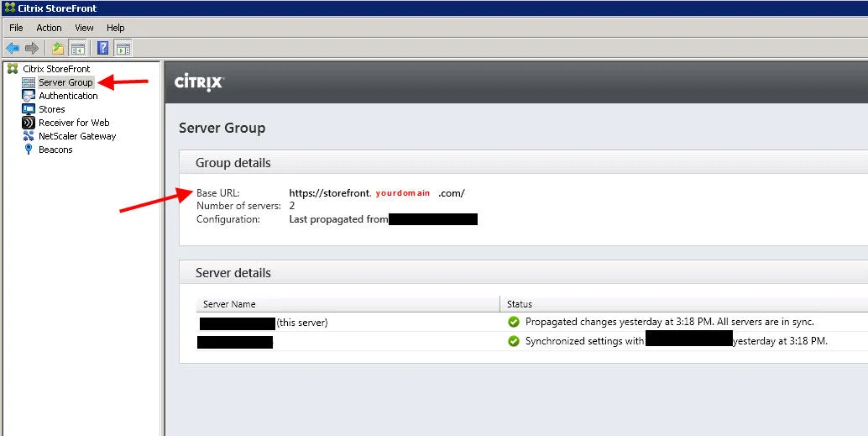Click the Number of servers label

pos(238,206)
